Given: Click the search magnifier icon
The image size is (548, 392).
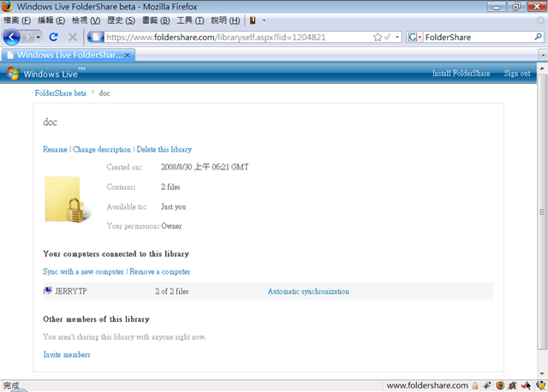Looking at the screenshot, I should [538, 36].
